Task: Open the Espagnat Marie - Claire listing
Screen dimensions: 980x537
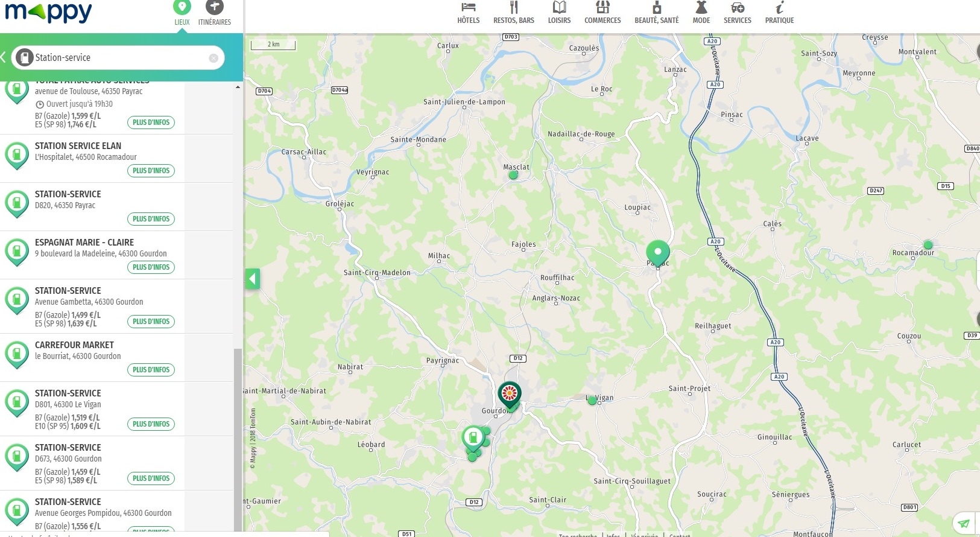Action: [84, 243]
